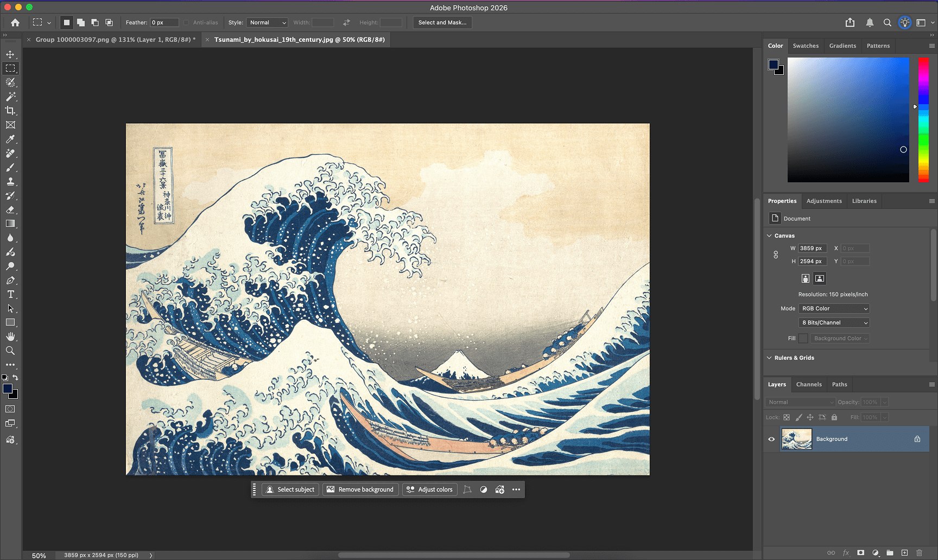Open the Clone Stamp tool
The image size is (938, 560).
(11, 182)
